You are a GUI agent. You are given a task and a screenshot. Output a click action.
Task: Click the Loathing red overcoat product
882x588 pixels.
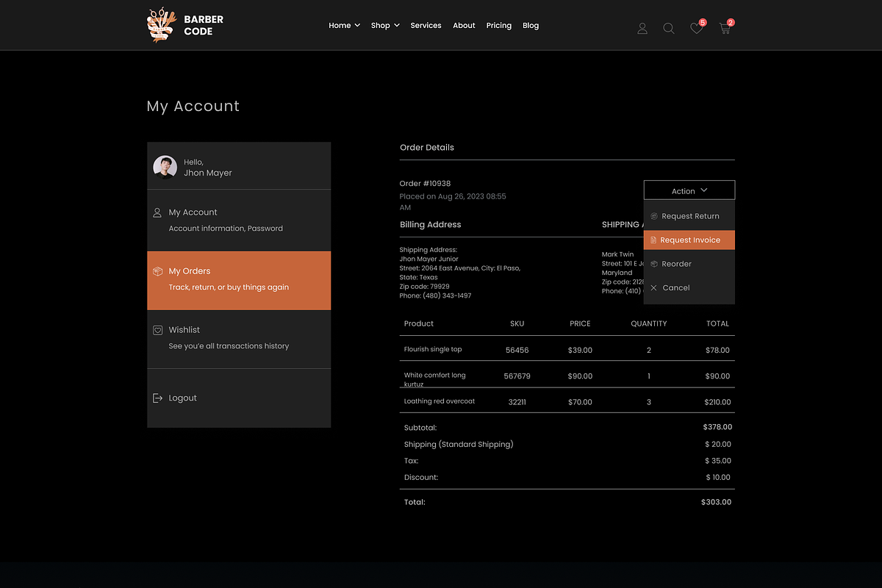[440, 401]
